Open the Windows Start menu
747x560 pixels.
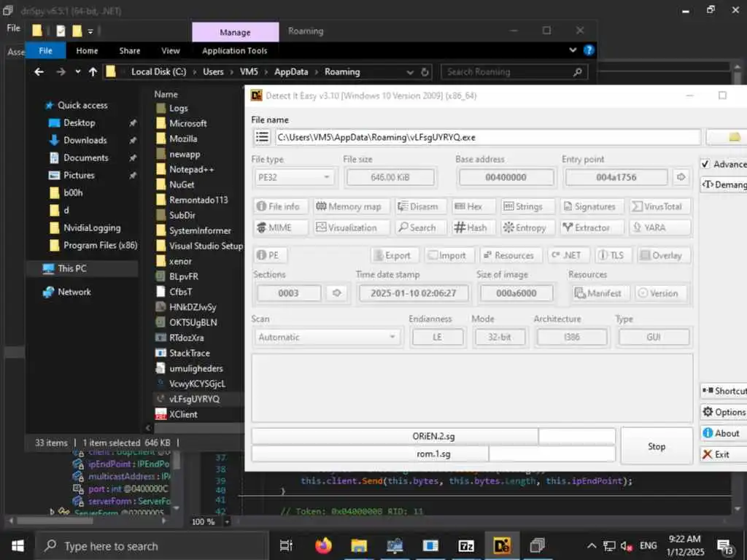[x=18, y=545]
